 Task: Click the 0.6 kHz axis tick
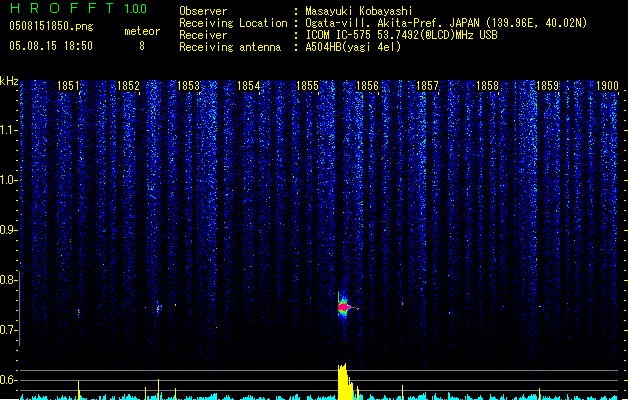[x=8, y=380]
